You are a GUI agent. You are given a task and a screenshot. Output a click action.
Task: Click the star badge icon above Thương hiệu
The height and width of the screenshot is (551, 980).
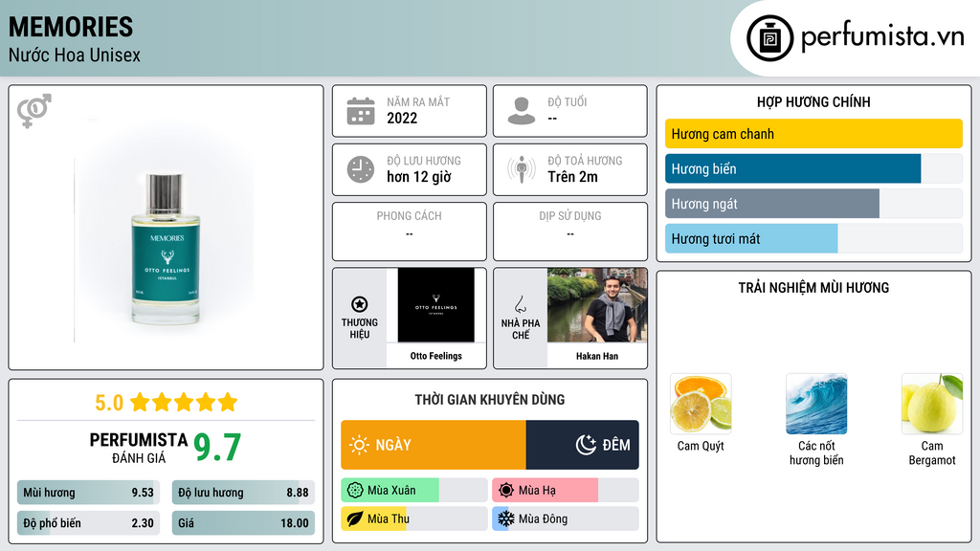click(360, 304)
